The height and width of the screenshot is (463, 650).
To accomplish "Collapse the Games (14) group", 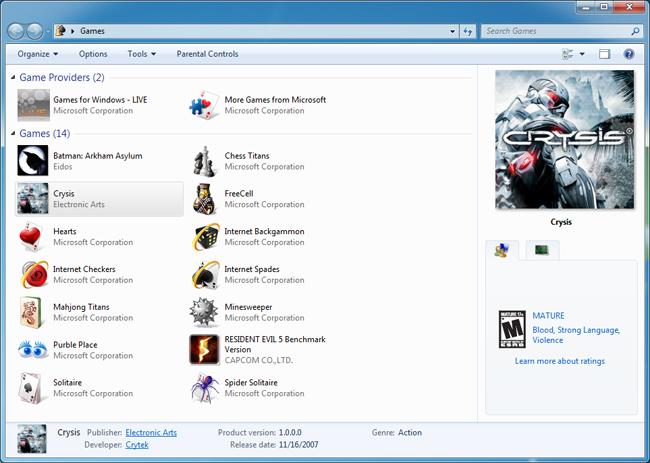I will (x=13, y=133).
